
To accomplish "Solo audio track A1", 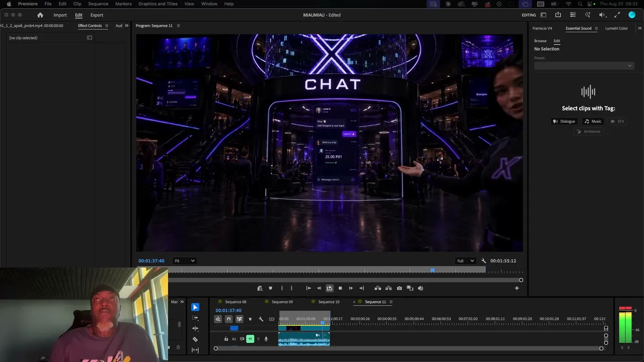I will click(258, 339).
